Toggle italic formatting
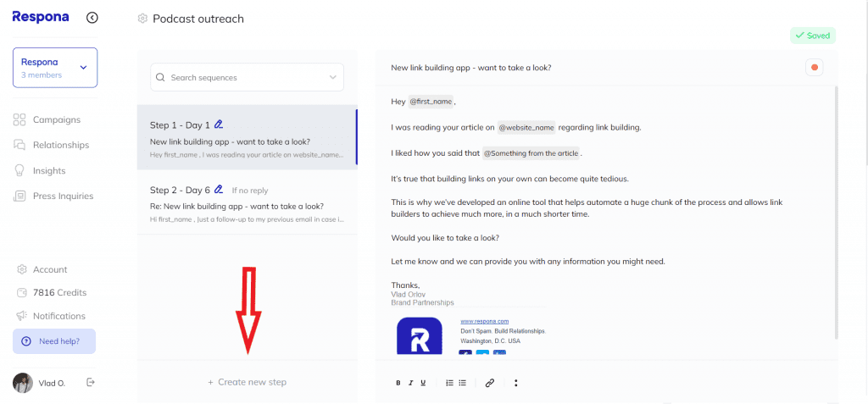868x404 pixels. pos(411,383)
